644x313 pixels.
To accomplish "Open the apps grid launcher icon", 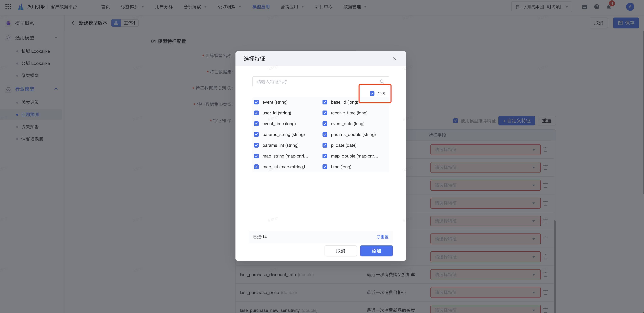I will coord(8,7).
